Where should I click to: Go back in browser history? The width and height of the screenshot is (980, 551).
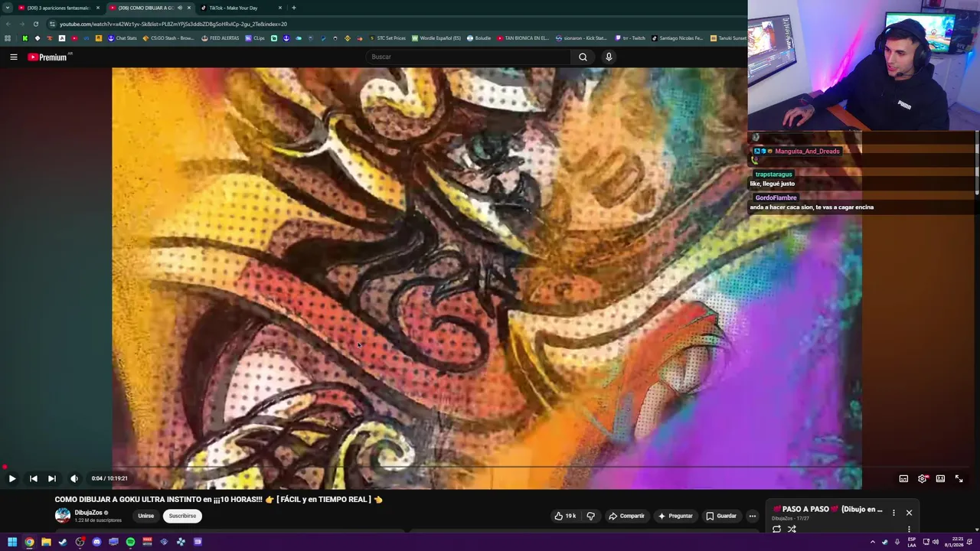[x=8, y=24]
